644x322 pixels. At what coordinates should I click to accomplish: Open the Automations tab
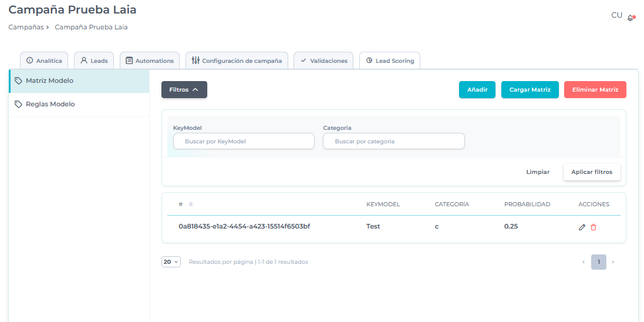click(x=150, y=61)
